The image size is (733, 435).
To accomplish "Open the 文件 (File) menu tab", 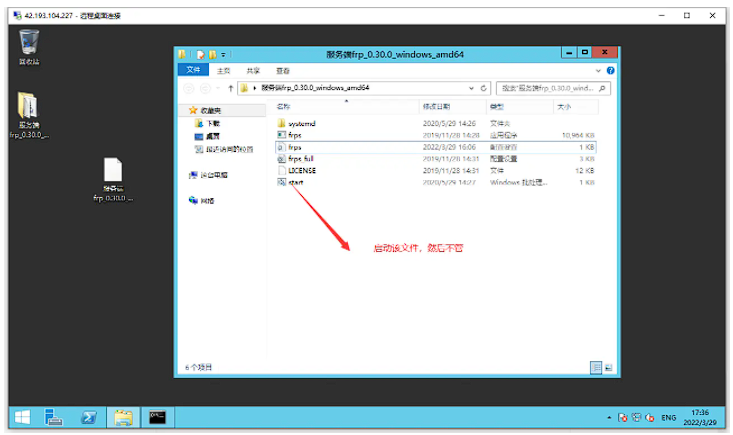I will pyautogui.click(x=194, y=71).
